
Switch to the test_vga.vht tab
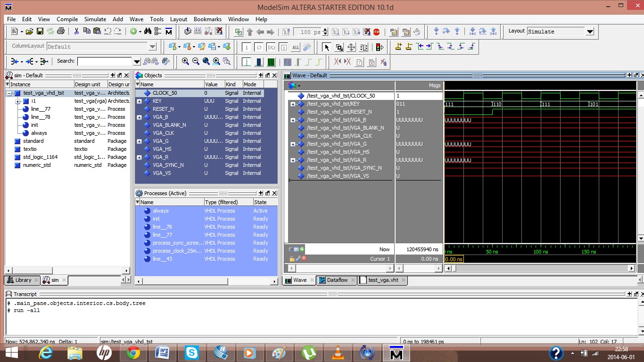(x=383, y=280)
